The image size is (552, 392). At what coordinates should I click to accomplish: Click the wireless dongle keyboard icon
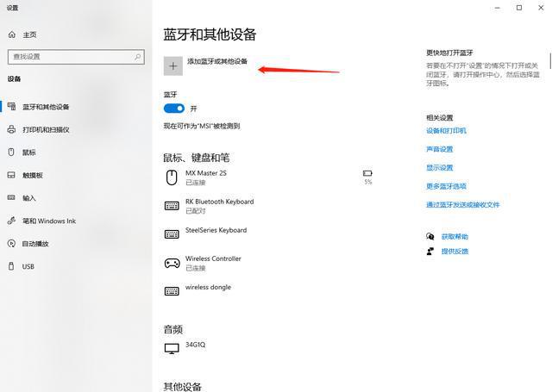[172, 291]
